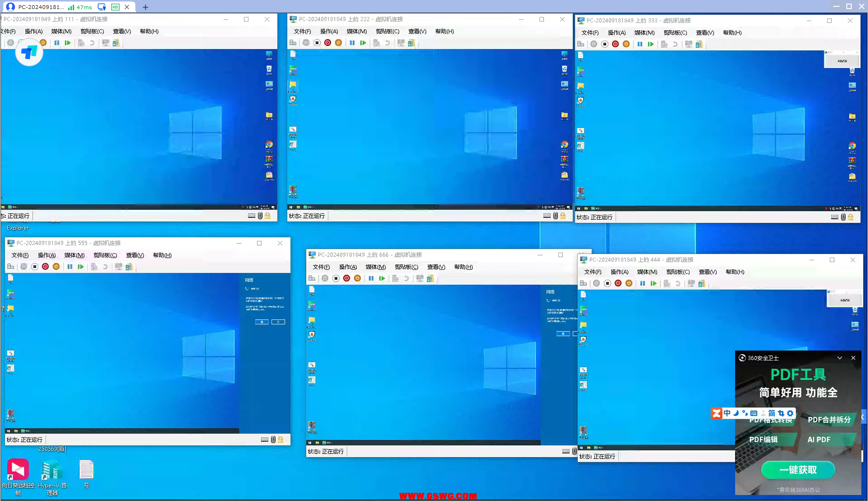Screen dimensions: 868x501
Task: Open 剪贴板(C) menu in VM 555 window
Action: 105,255
